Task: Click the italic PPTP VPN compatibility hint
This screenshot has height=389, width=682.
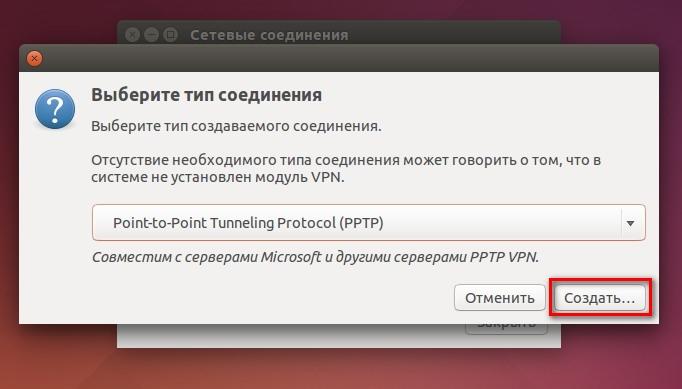Action: 315,257
